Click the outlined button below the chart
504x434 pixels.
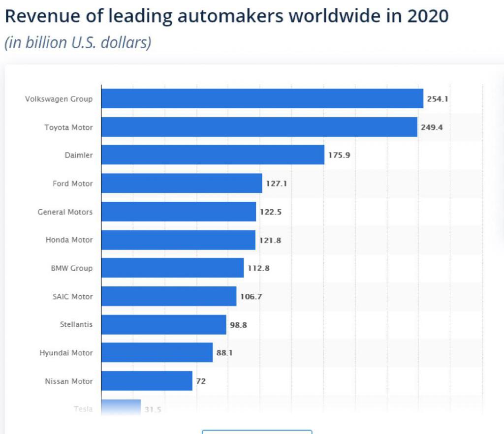(x=257, y=432)
